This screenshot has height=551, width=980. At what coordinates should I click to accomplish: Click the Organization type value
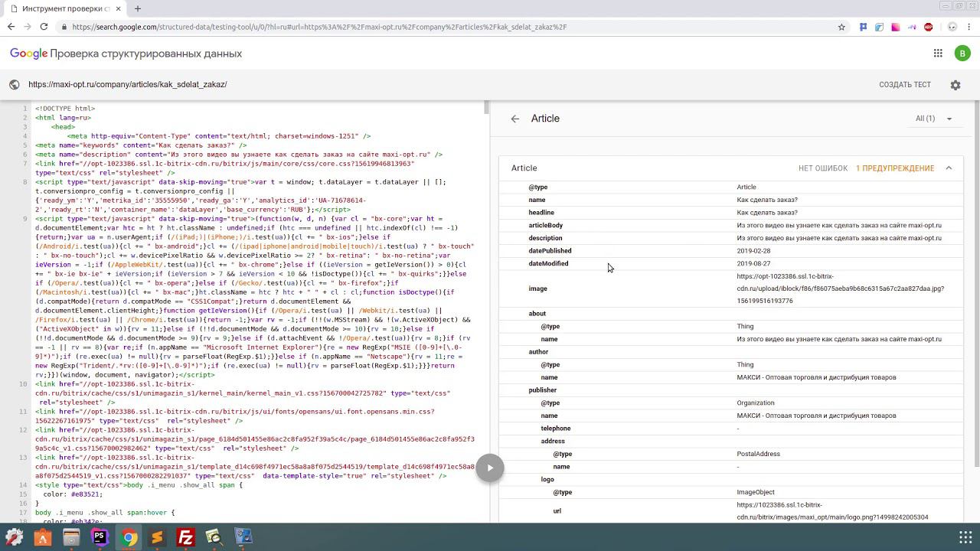pyautogui.click(x=756, y=403)
